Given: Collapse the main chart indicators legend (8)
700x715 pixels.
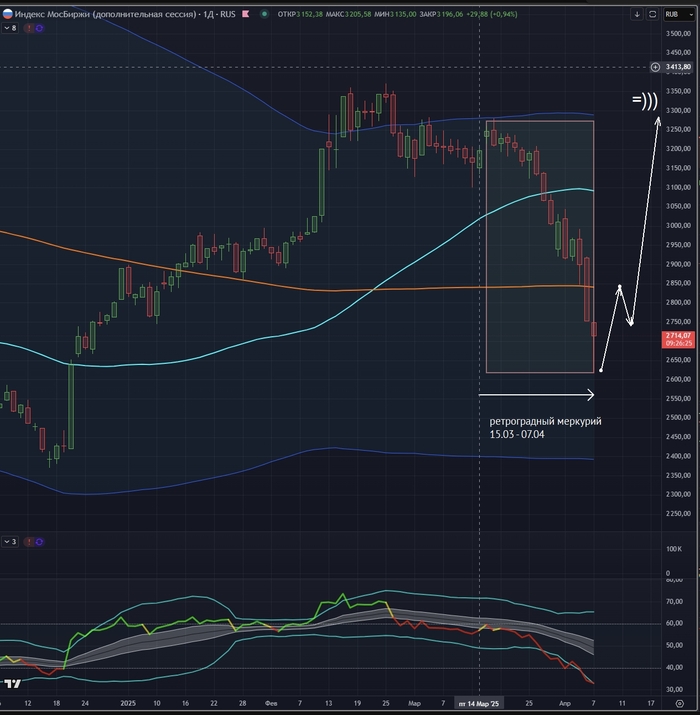Looking at the screenshot, I should click(9, 29).
